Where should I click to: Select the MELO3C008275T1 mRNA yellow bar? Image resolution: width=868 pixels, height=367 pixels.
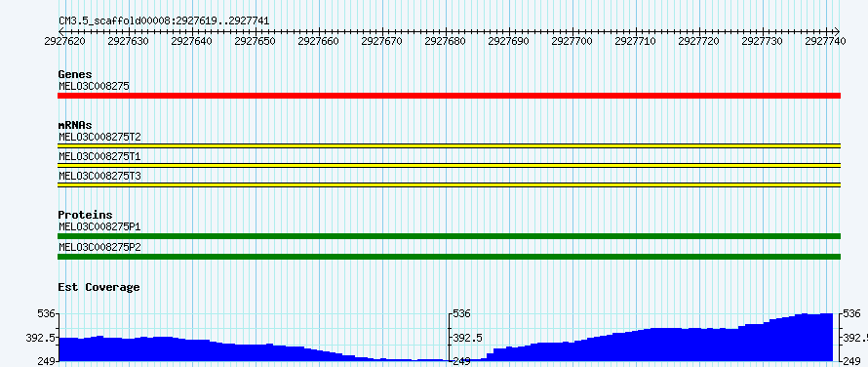[449, 165]
